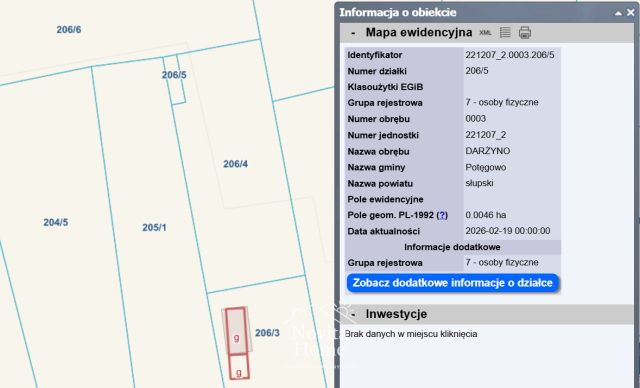Click identifier value 221207_2.0003.206/5

510,55
